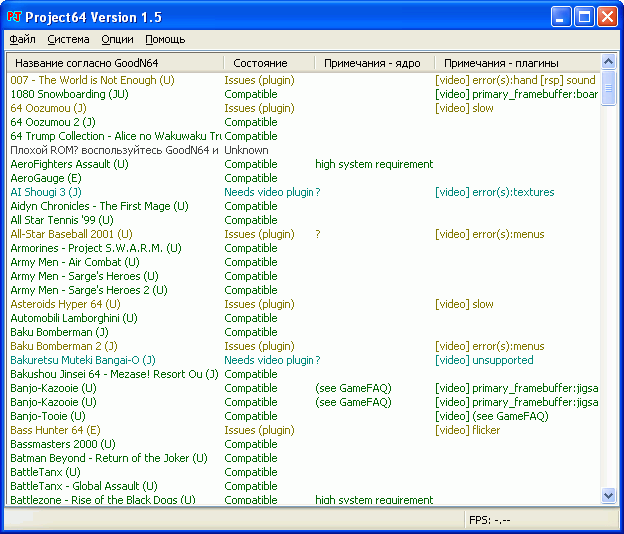624x534 pixels.
Task: Click '[video] unsupported' plugin note
Action: coord(484,360)
